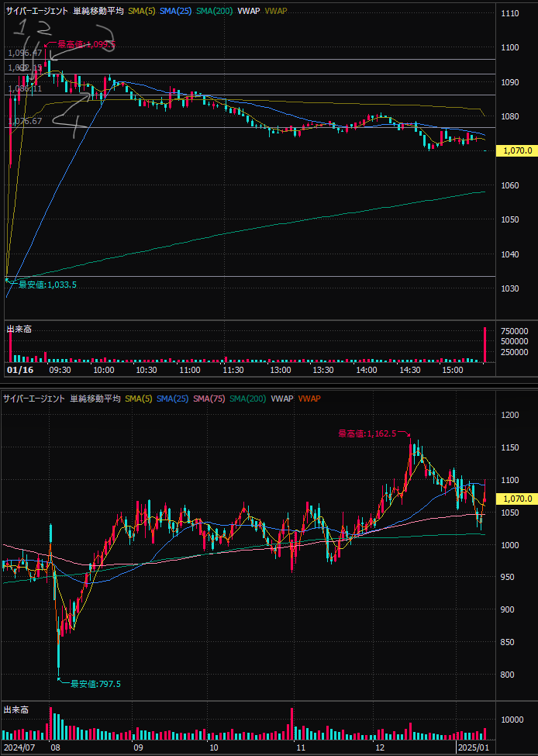This screenshot has width=538, height=756.
Task: Click the 1,086.11 horizontal line label
Action: point(26,88)
